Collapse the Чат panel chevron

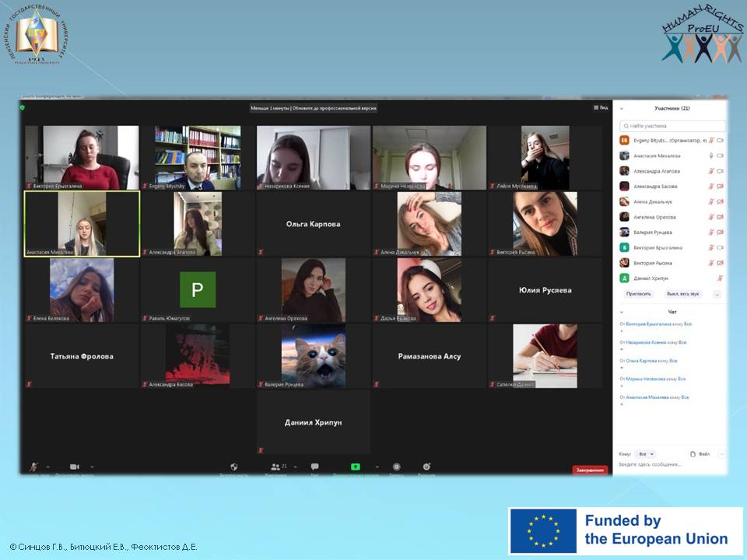tap(621, 312)
